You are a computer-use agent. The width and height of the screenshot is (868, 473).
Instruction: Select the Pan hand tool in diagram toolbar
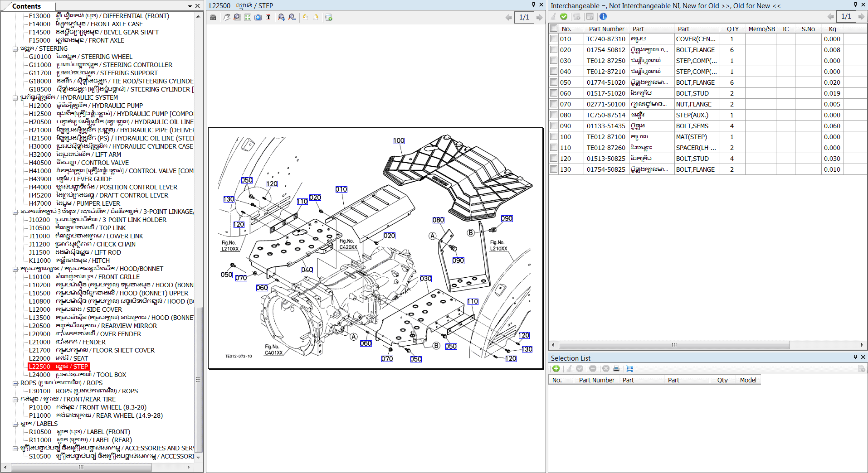click(x=227, y=17)
